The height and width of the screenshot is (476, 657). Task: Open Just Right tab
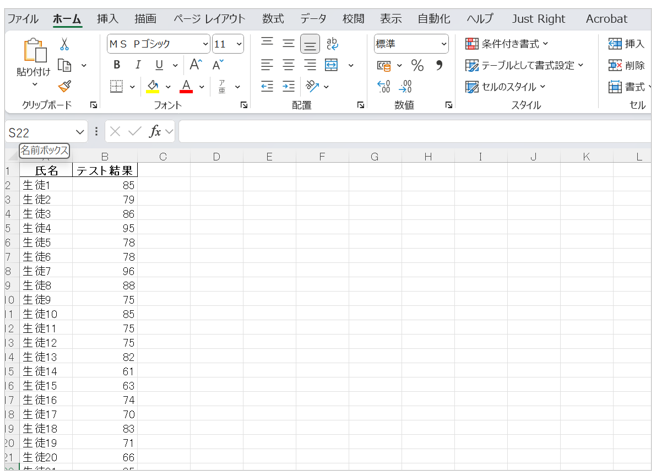pos(538,19)
